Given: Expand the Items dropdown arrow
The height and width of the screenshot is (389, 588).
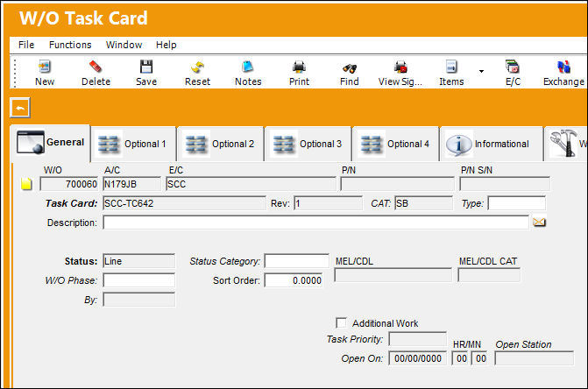Looking at the screenshot, I should coord(481,71).
